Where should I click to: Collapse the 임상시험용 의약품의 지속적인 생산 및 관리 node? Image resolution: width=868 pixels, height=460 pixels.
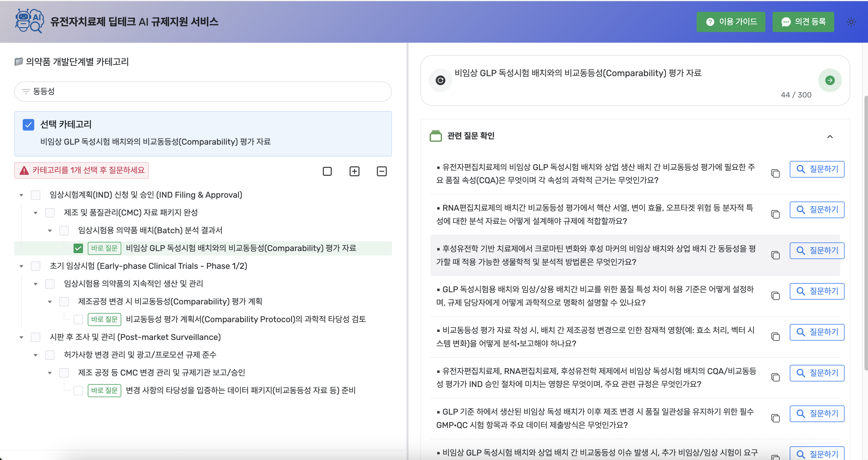[x=35, y=284]
